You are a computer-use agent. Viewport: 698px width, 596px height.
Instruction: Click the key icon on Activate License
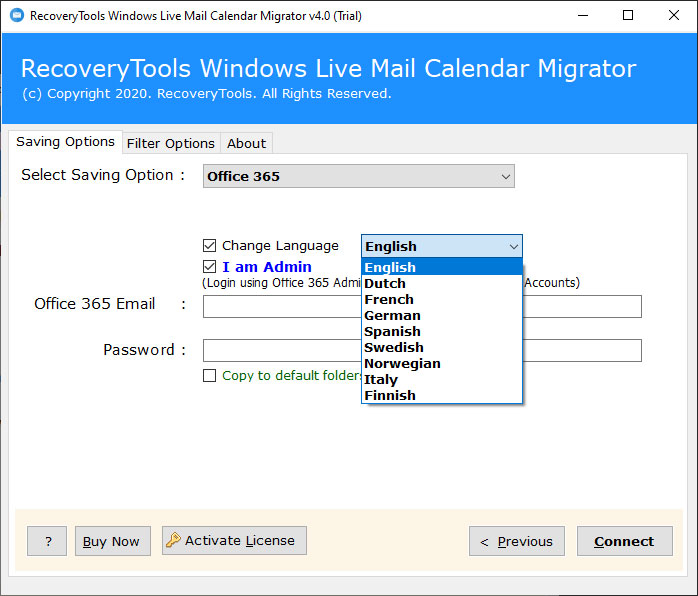(x=173, y=540)
